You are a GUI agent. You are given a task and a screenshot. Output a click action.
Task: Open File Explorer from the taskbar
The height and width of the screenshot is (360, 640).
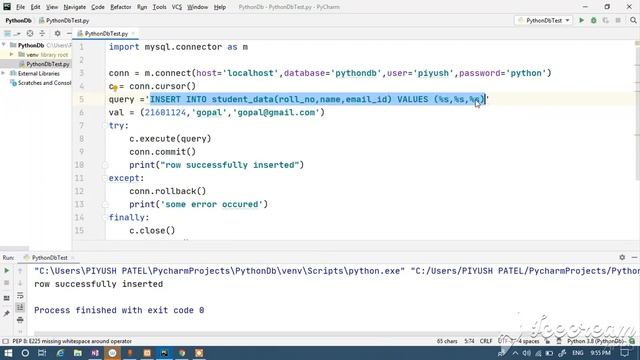pyautogui.click(x=78, y=353)
